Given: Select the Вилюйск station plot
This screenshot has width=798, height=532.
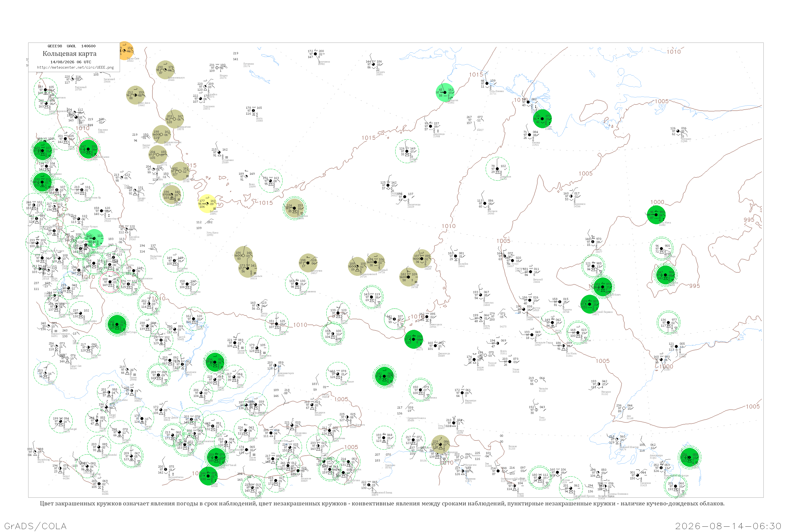Looking at the screenshot, I should coord(455,256).
